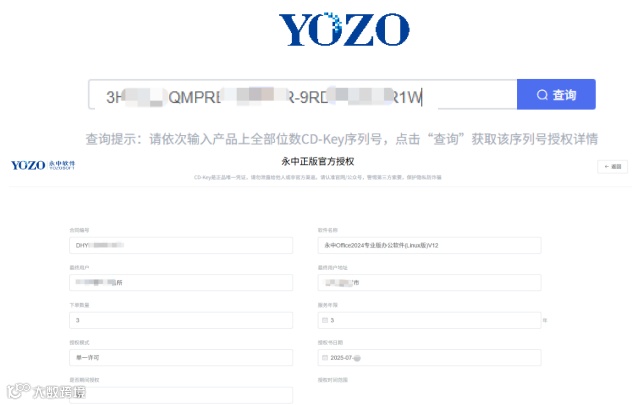This screenshot has height=405, width=643.
Task: Click the small YOZO 永中软件 logo
Action: [x=43, y=165]
